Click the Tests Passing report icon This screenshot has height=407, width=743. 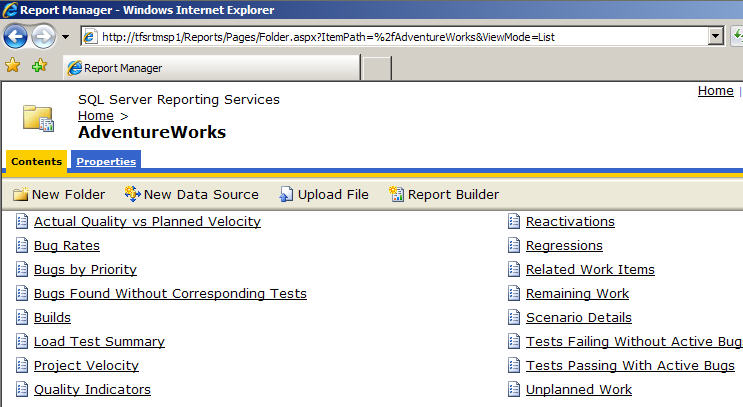[514, 365]
